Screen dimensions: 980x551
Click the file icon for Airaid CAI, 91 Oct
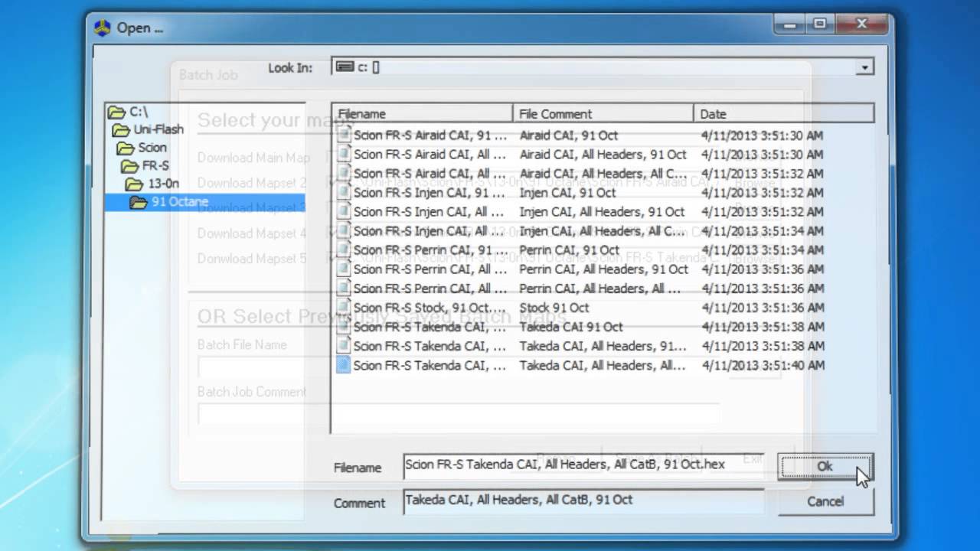(x=343, y=135)
